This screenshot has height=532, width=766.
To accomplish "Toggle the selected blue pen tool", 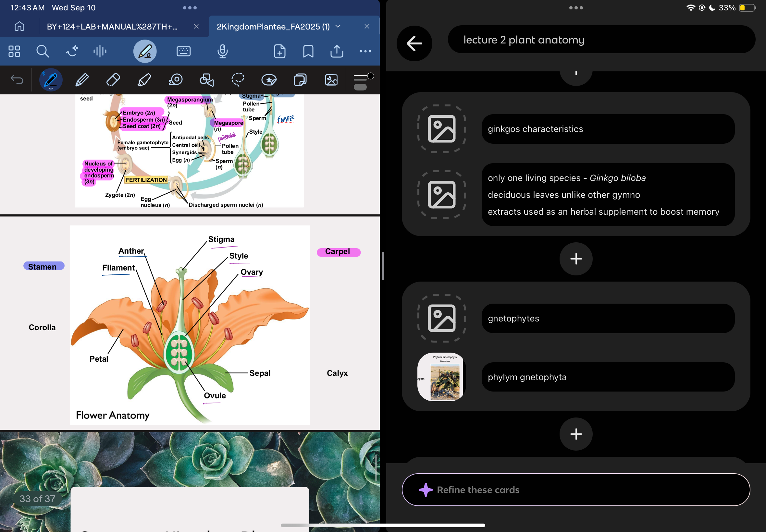I will [51, 80].
